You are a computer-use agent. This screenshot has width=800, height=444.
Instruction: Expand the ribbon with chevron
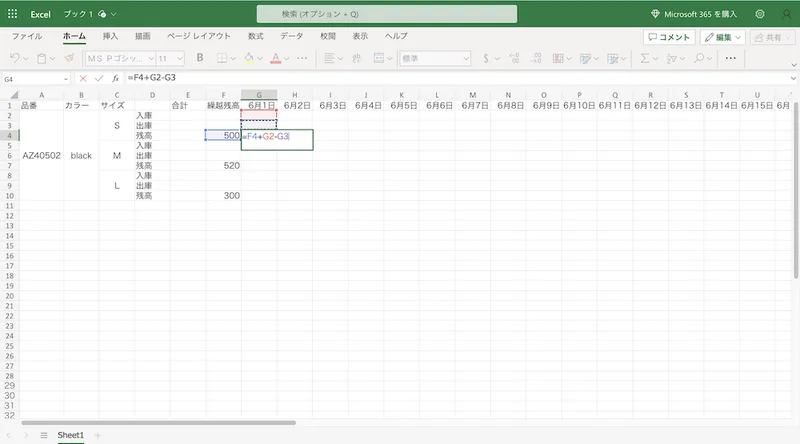point(793,65)
